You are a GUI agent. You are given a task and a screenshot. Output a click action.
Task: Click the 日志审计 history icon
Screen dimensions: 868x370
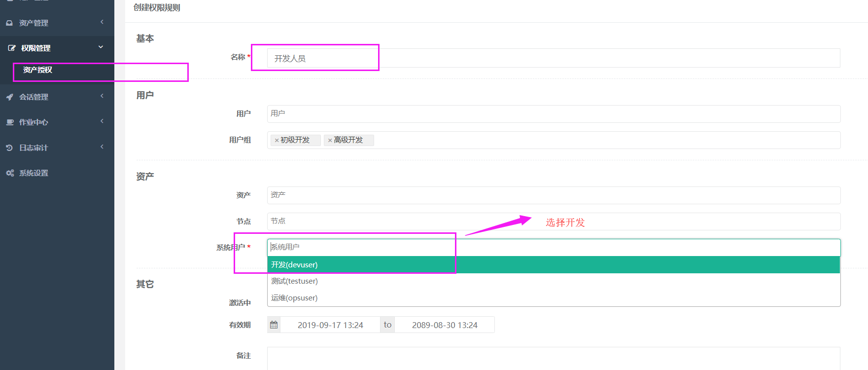(9, 148)
